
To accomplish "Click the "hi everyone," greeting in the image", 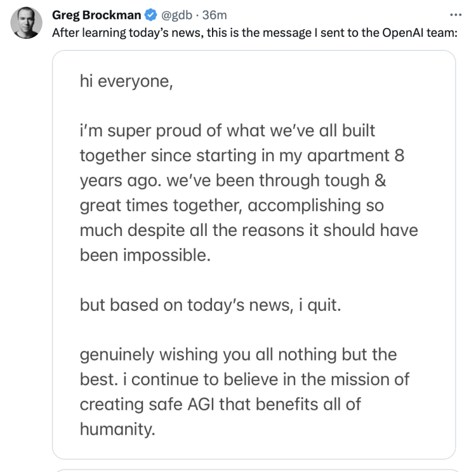I will [126, 81].
